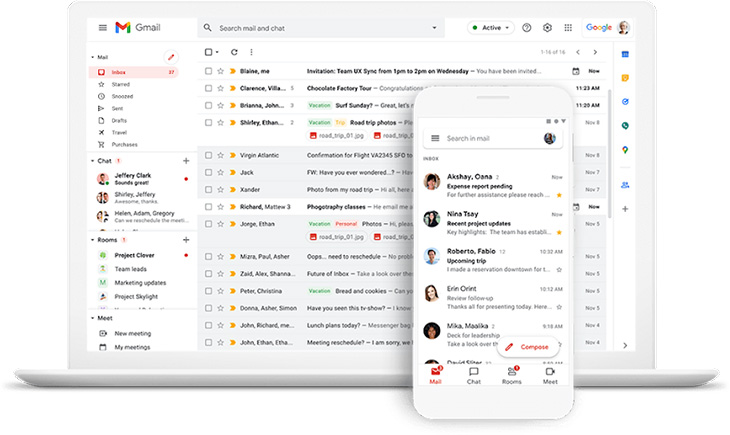Open the main menu hamburger icon
The width and height of the screenshot is (730, 435).
(x=102, y=28)
